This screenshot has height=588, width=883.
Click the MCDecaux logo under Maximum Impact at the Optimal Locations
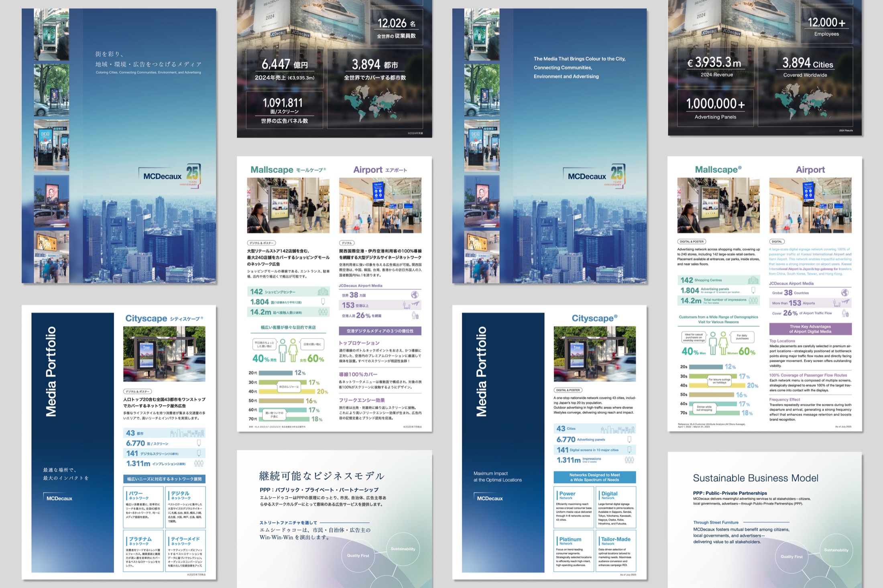coord(489,498)
